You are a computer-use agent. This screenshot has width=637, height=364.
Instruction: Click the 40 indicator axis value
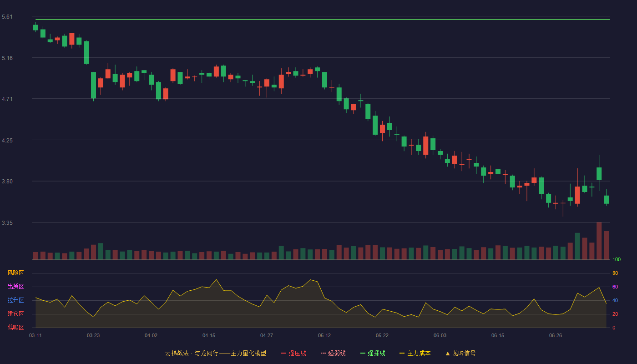pyautogui.click(x=615, y=300)
